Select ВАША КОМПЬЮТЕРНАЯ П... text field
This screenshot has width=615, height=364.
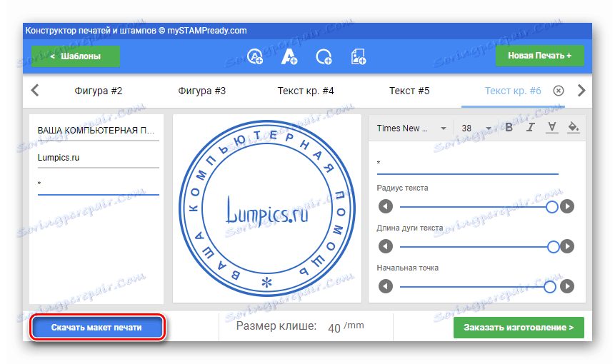click(98, 131)
